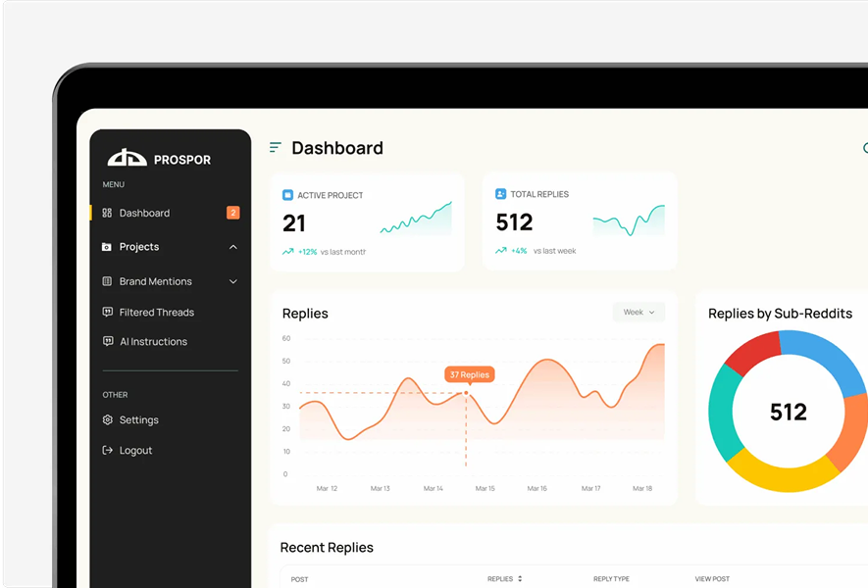Click the Total Replies user icon
Image resolution: width=868 pixels, height=588 pixels.
tap(500, 194)
